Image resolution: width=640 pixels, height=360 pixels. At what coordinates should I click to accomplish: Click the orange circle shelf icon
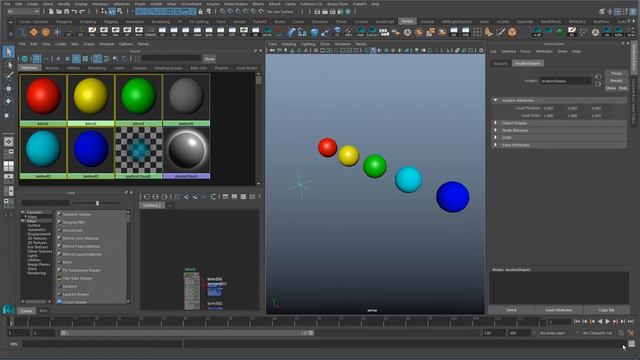pyautogui.click(x=45, y=32)
